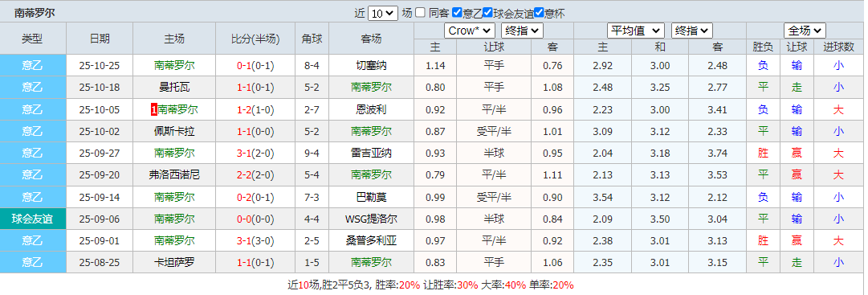Screen dimensions: 868x295
Task: Open home team 曼托瓦
Action: coord(174,88)
